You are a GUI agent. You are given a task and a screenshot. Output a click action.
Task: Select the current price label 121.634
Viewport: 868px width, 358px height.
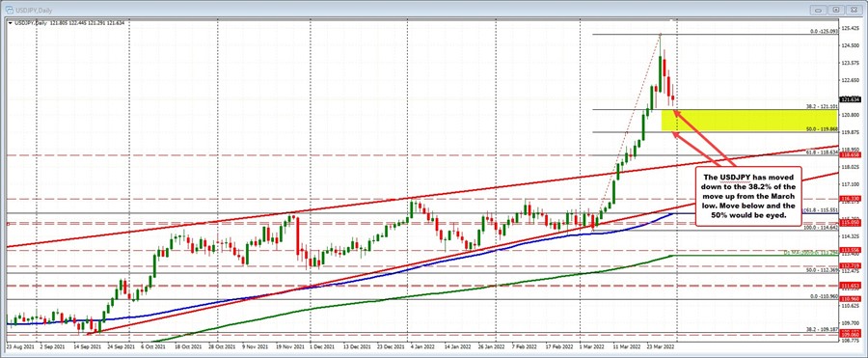(850, 99)
